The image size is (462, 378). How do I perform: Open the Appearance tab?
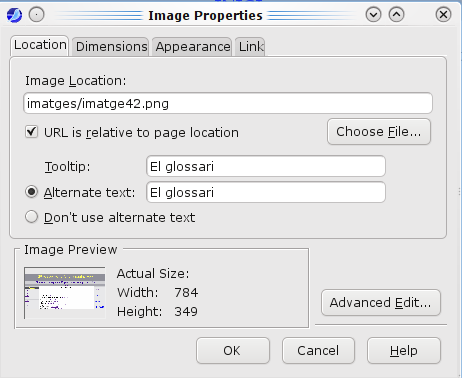192,47
